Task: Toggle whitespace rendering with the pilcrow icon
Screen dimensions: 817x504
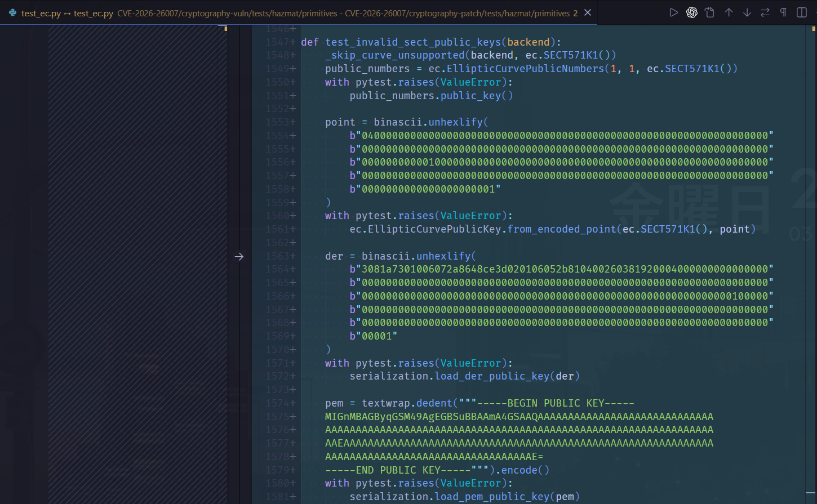Action: click(x=783, y=12)
